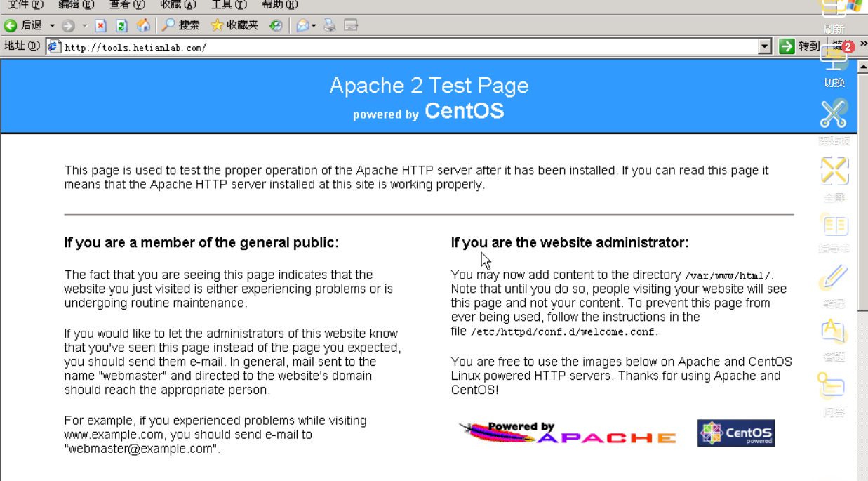Click the History clock icon
The height and width of the screenshot is (481, 868).
tap(276, 25)
